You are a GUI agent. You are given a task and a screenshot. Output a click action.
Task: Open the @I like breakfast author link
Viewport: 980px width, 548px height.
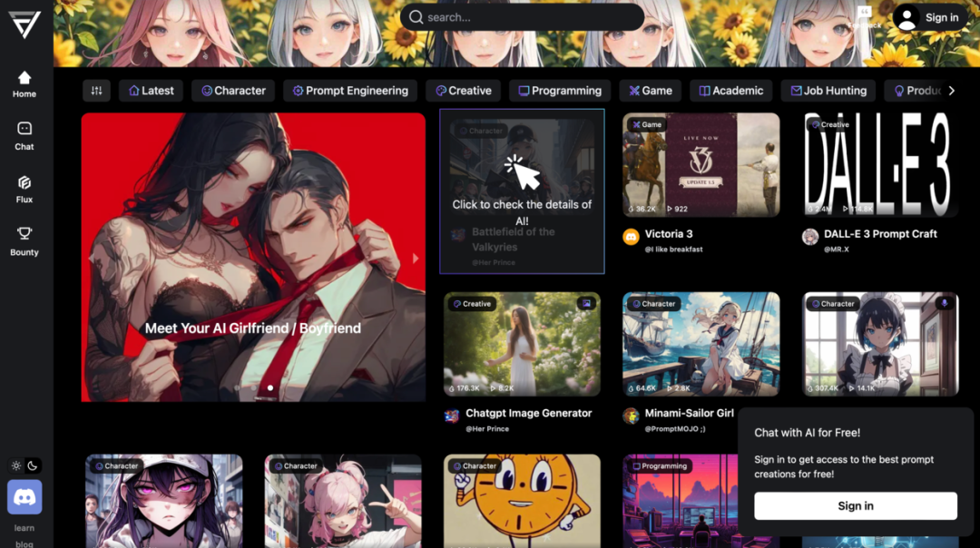tap(673, 250)
